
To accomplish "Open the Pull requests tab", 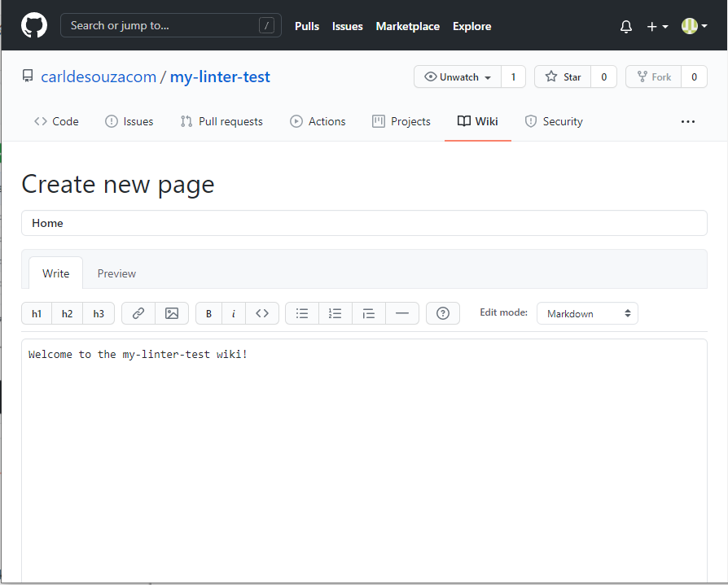I will click(x=221, y=120).
